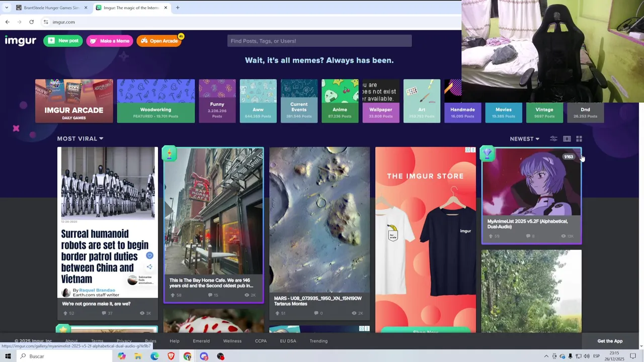644x362 pixels.
Task: Switch to the waterfall layout view icon
Action: [567, 139]
